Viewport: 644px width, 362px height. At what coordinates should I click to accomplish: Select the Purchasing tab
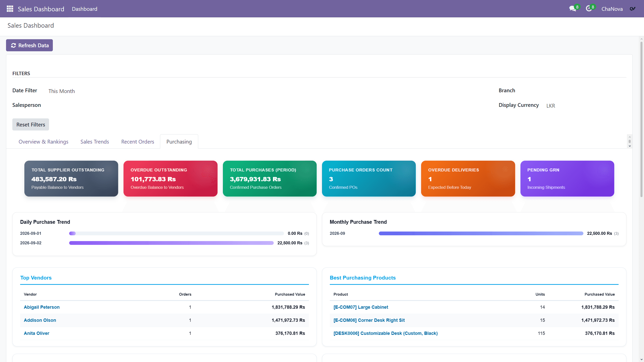(179, 142)
